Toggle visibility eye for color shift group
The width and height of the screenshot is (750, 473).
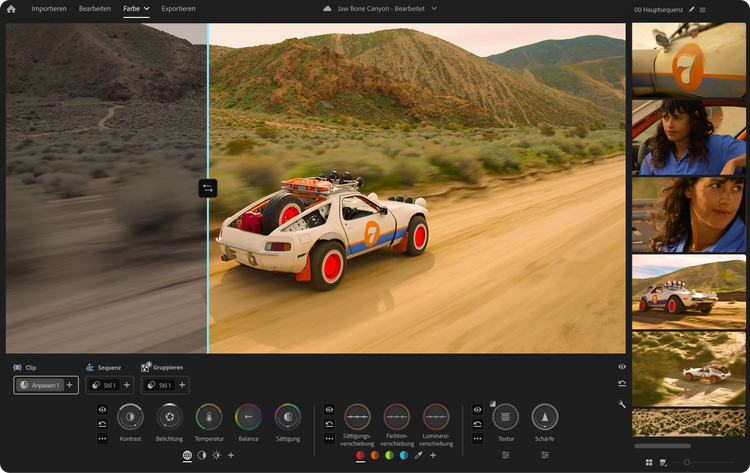(x=329, y=410)
